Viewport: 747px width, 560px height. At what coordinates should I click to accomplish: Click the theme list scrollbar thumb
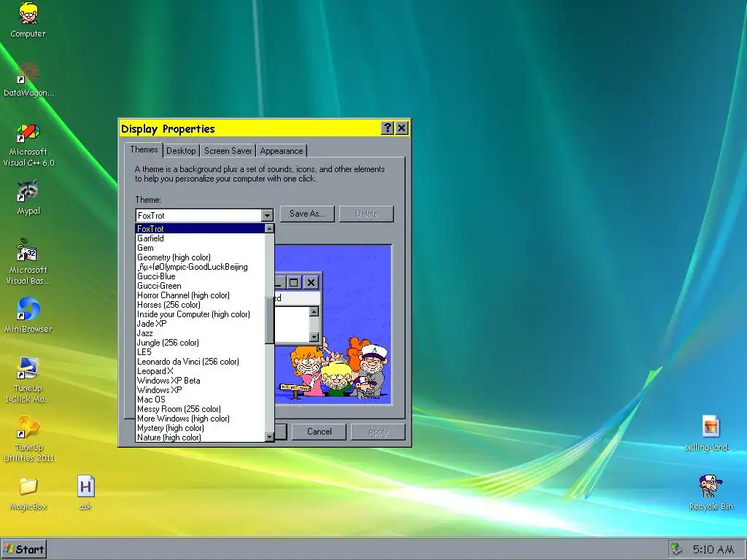269,319
